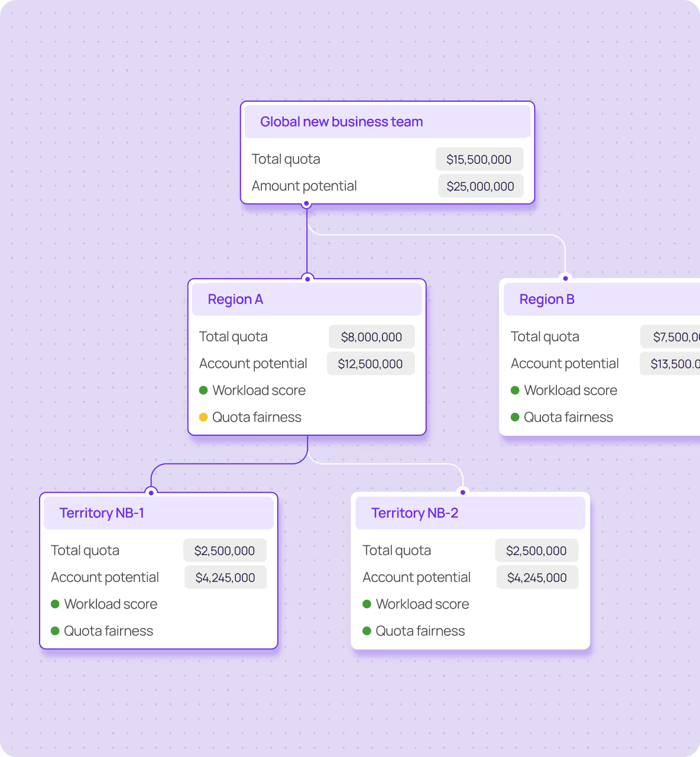Viewport: 700px width, 757px height.
Task: Click the green Workload score dot in Region A
Action: [203, 390]
